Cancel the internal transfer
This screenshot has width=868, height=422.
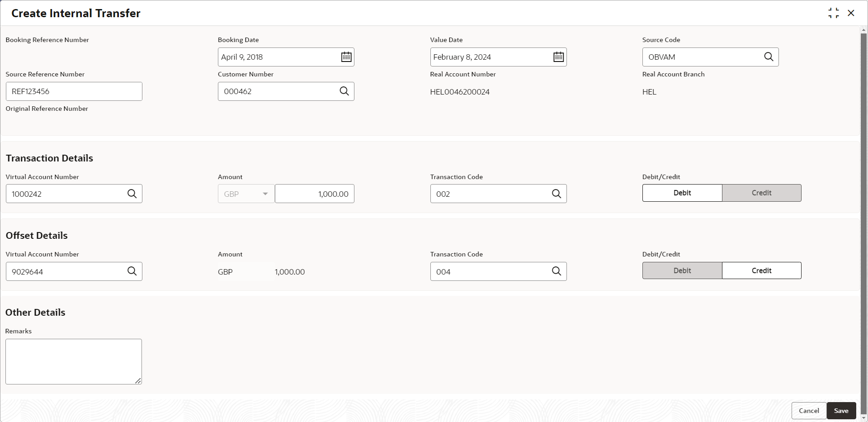click(x=809, y=411)
